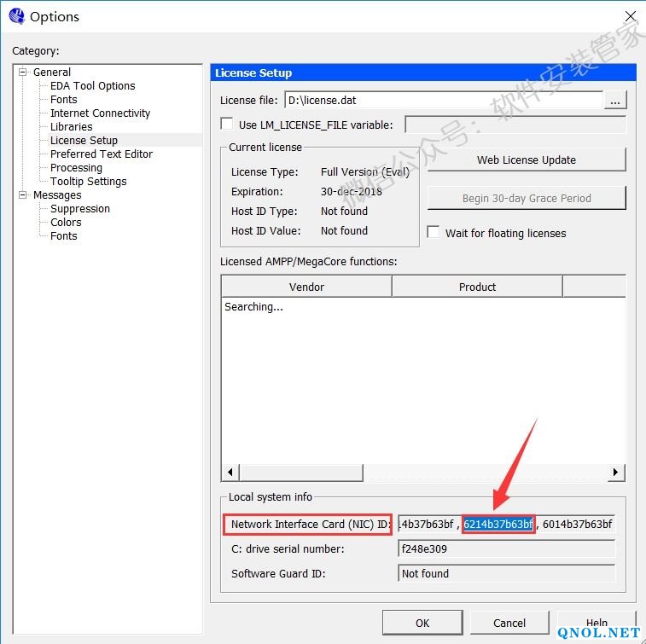Open Internet Connectivity settings
Screen dimensions: 646x644
pyautogui.click(x=100, y=113)
